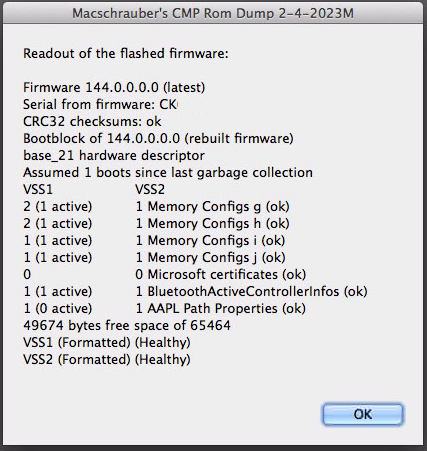The width and height of the screenshot is (427, 451).
Task: Select the Memory Configs g row
Action: click(156, 207)
